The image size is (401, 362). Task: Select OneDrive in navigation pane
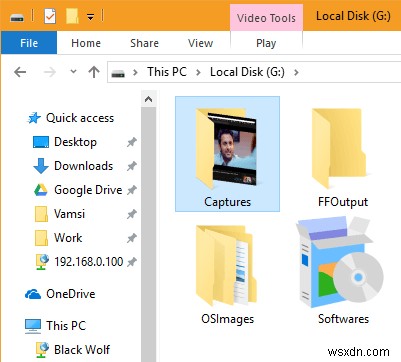(x=71, y=294)
